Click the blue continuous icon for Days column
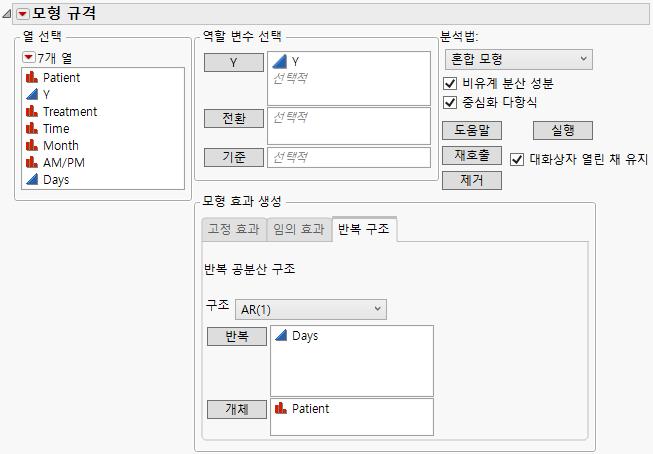This screenshot has width=653, height=454. pyautogui.click(x=32, y=179)
